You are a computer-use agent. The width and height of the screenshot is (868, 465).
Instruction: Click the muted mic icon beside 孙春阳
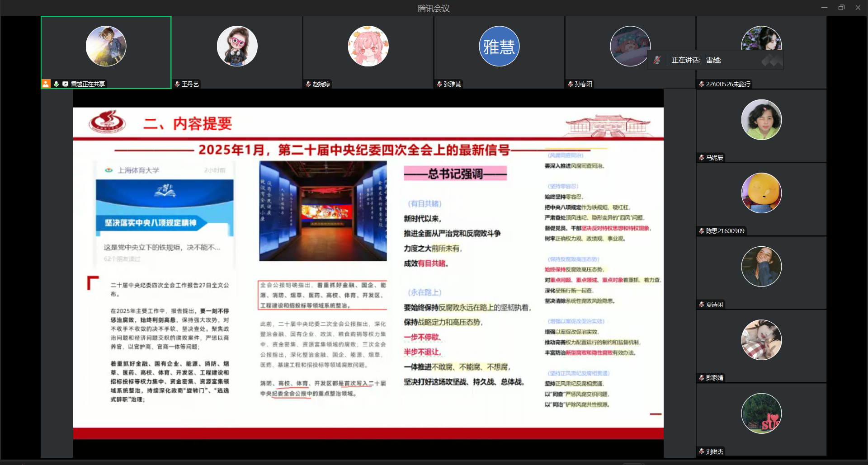[571, 84]
